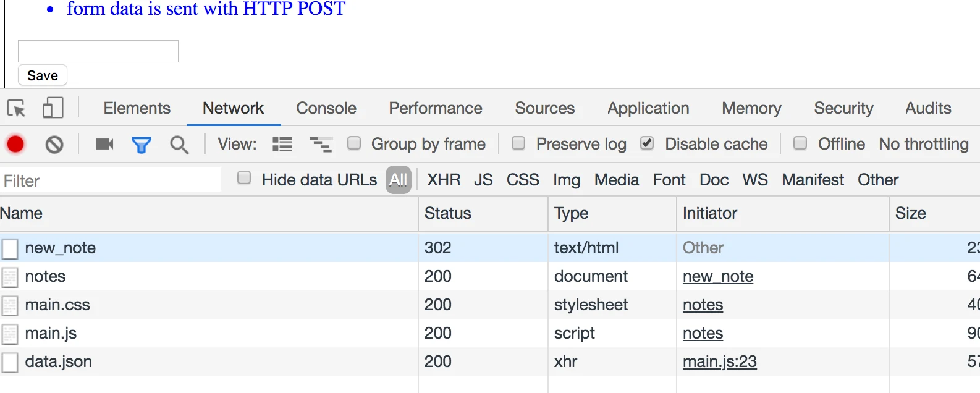Open the Sources tab
Image resolution: width=980 pixels, height=393 pixels.
545,108
